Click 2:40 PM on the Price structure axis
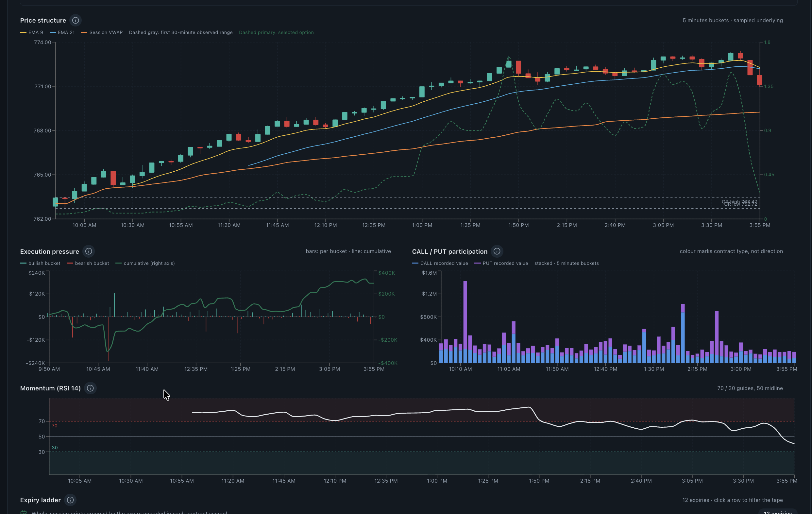 point(615,225)
